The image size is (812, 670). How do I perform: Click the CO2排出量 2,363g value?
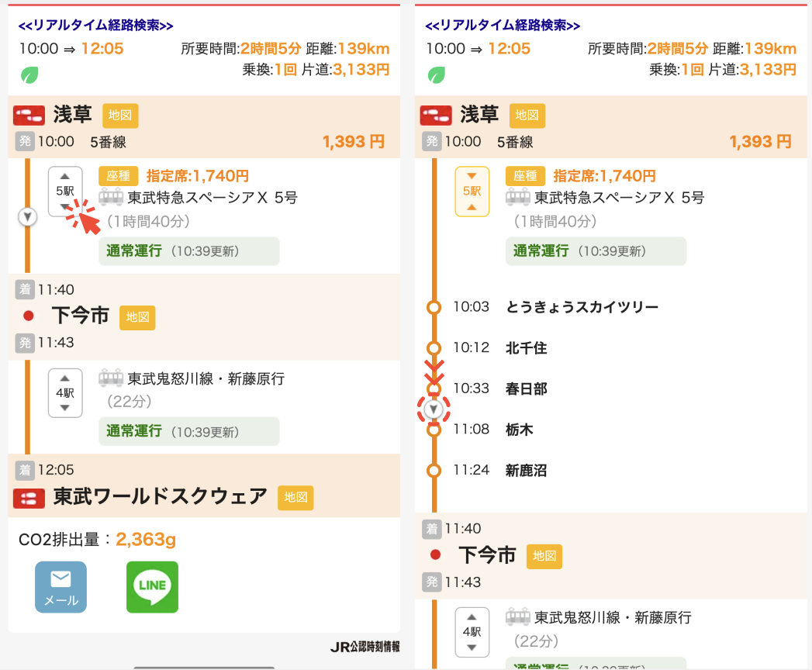pos(146,540)
